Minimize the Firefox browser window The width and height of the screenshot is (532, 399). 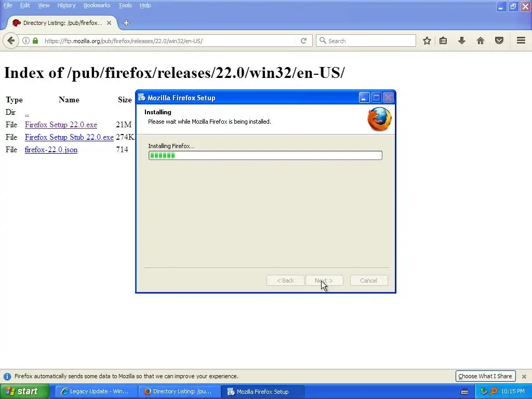(501, 6)
